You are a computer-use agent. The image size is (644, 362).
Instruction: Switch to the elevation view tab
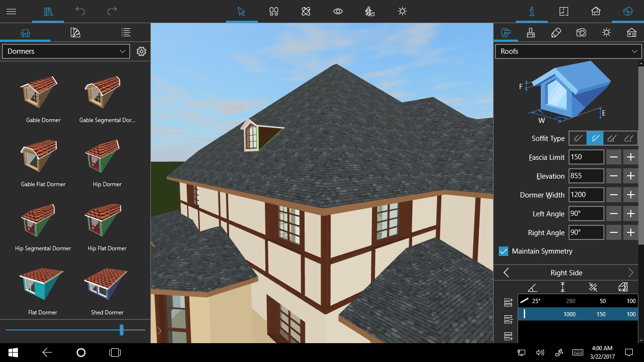click(x=595, y=11)
